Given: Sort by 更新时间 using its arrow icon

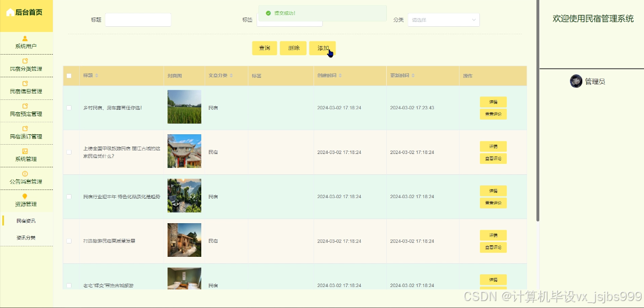Looking at the screenshot, I should (413, 76).
